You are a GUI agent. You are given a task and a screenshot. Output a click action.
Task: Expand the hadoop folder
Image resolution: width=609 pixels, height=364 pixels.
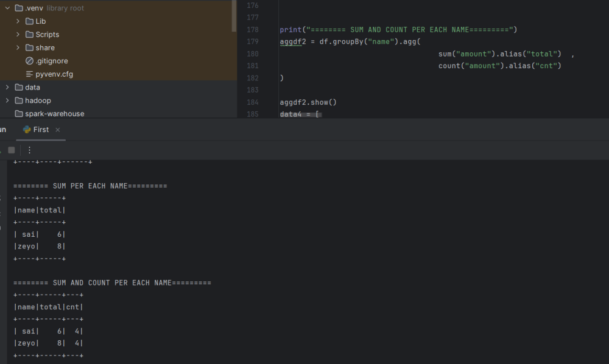pos(7,100)
